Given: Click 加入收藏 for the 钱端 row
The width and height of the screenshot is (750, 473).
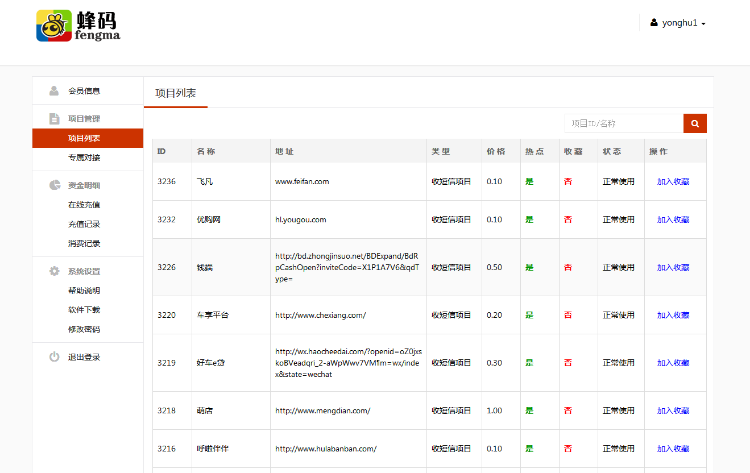Looking at the screenshot, I should click(x=673, y=268).
